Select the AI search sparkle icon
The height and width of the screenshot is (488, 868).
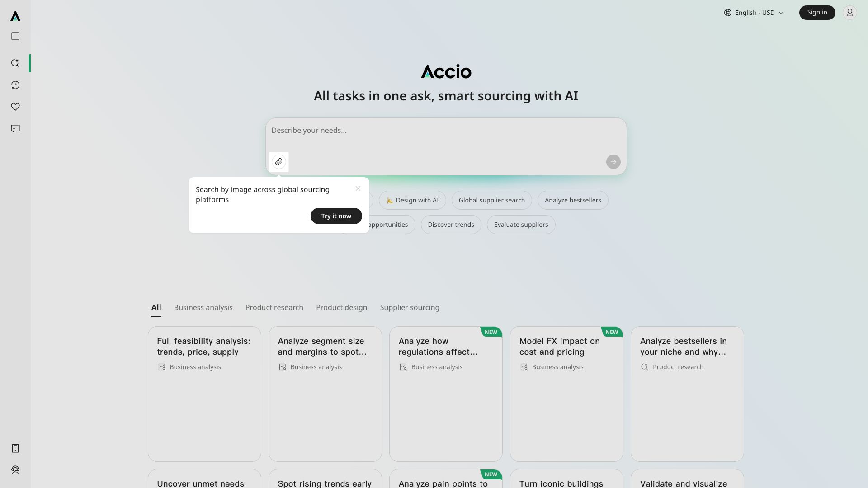(x=15, y=63)
